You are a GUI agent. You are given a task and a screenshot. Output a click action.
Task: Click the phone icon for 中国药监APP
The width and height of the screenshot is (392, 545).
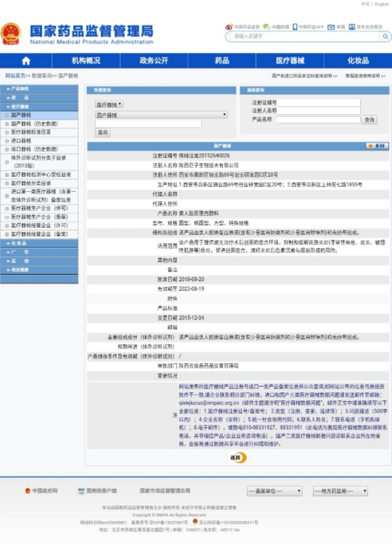pos(295,27)
